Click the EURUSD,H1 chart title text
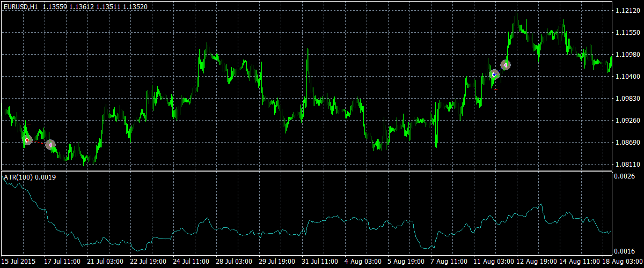This screenshot has width=644, height=268. click(20, 7)
